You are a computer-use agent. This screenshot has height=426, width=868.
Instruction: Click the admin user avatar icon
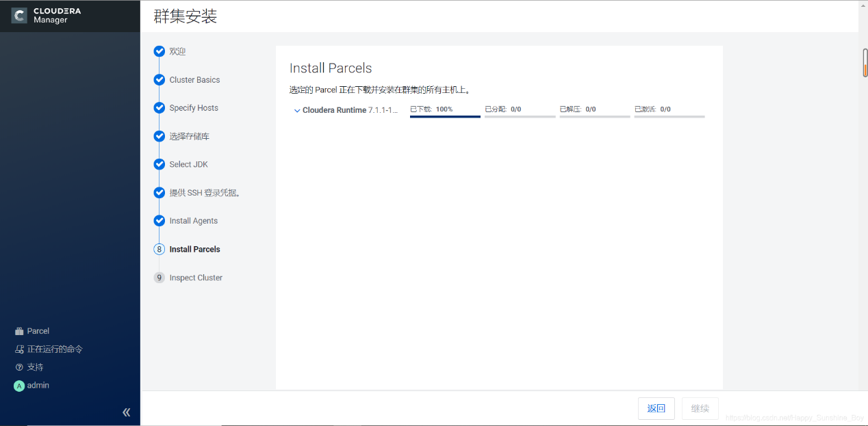(19, 386)
